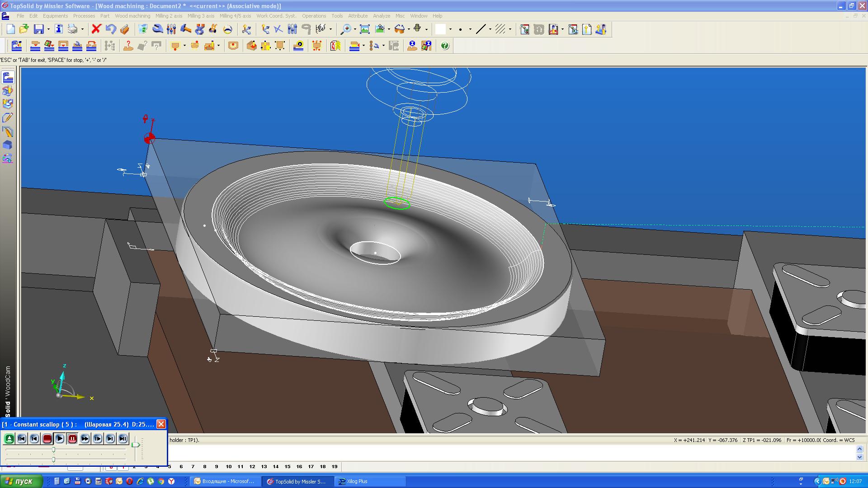Click the zoom magnifier tool icon
The height and width of the screenshot is (488, 868).
[345, 29]
